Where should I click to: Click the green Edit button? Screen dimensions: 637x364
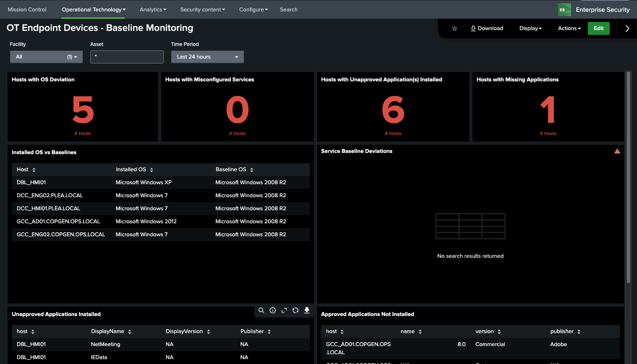coord(598,28)
